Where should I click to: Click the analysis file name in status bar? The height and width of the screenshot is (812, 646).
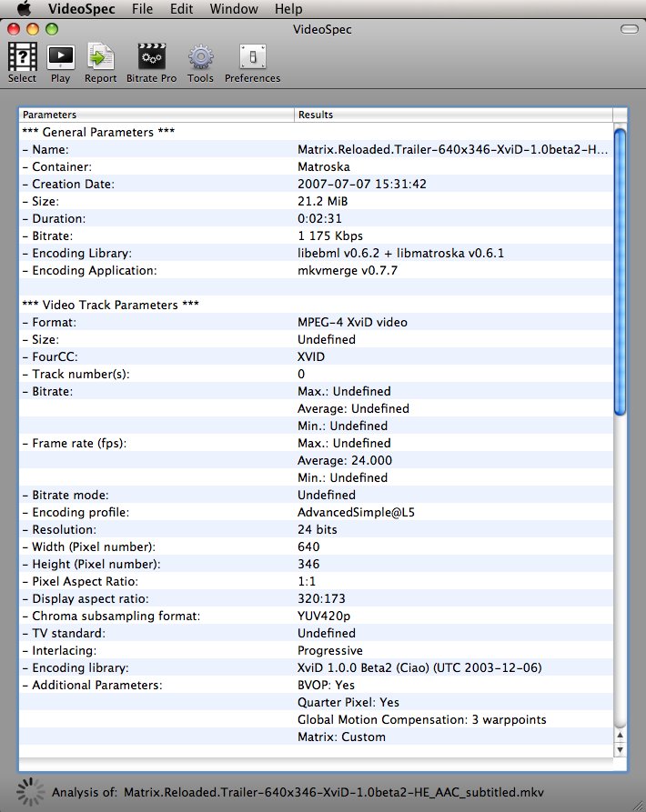click(334, 792)
